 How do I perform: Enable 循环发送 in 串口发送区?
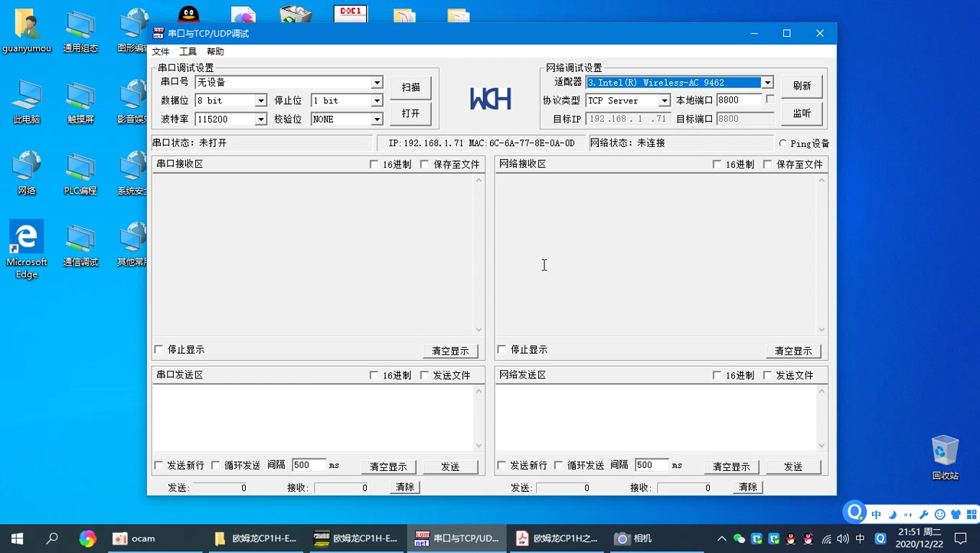click(215, 465)
